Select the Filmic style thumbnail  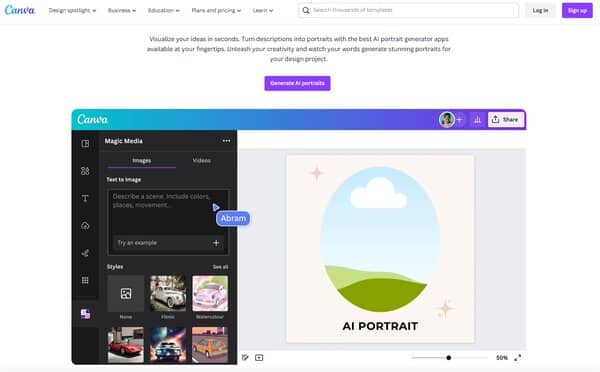pos(168,294)
